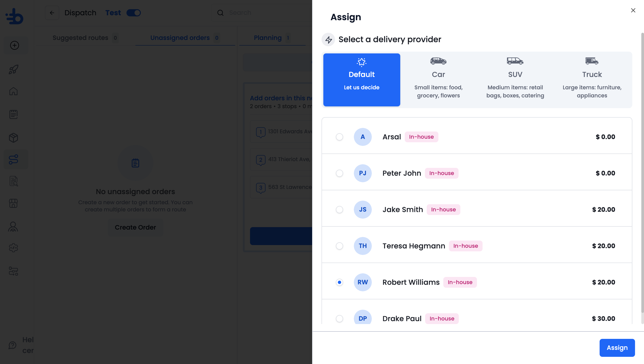Click the Assign panel vertical scrollbar
The height and width of the screenshot is (364, 644).
tap(642, 173)
